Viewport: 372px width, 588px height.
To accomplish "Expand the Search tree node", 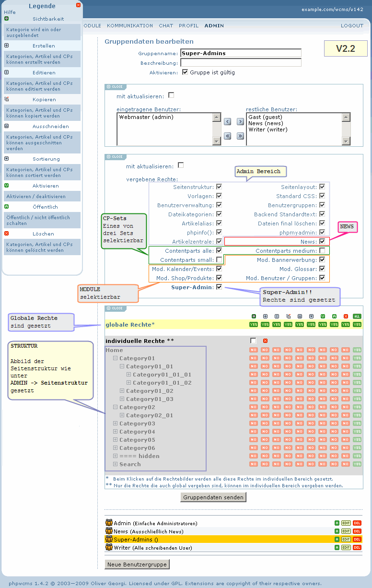I will [116, 464].
